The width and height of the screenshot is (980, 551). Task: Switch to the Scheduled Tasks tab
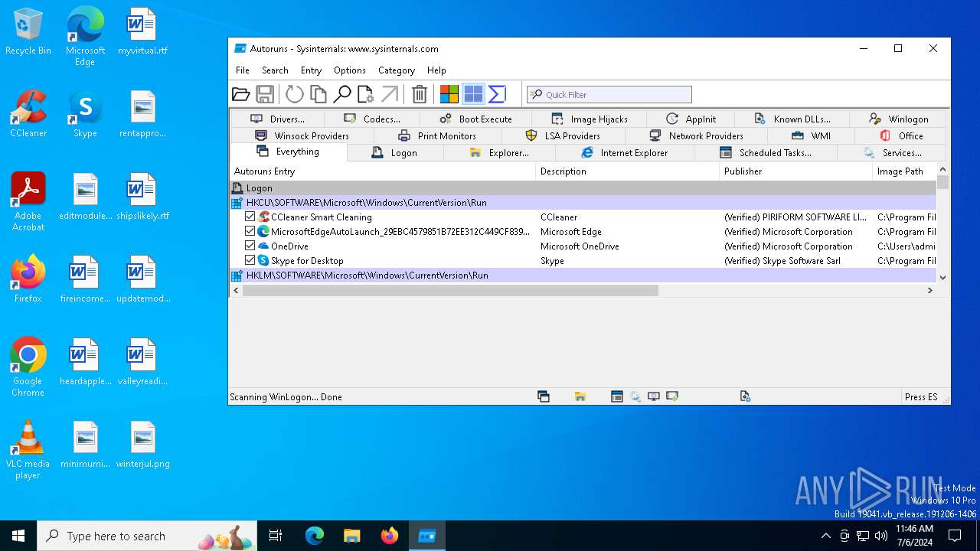click(x=766, y=152)
